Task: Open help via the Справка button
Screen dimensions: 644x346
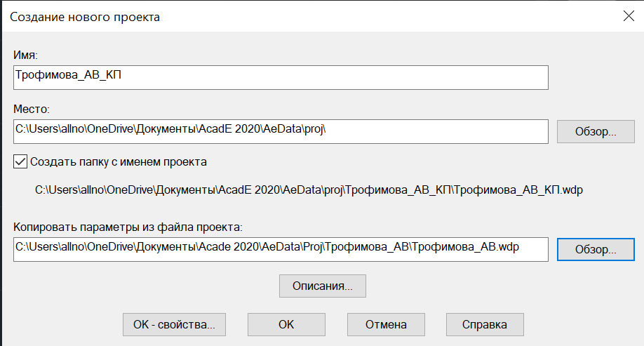Action: click(485, 325)
